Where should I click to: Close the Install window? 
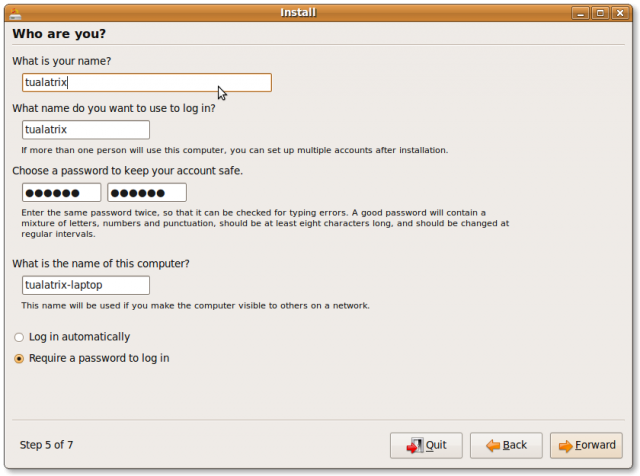pyautogui.click(x=621, y=12)
